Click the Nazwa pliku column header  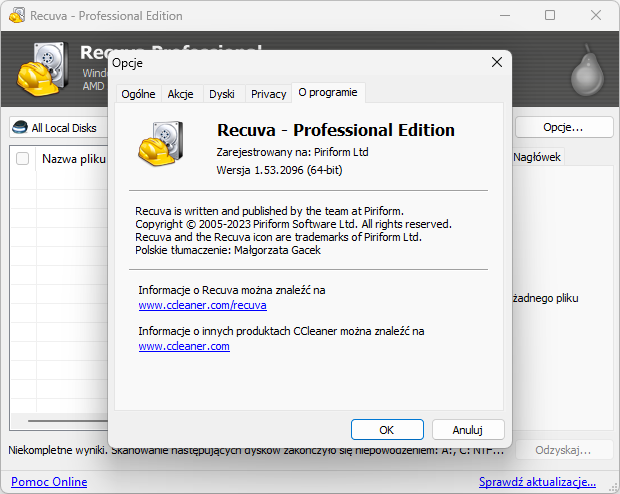(74, 159)
